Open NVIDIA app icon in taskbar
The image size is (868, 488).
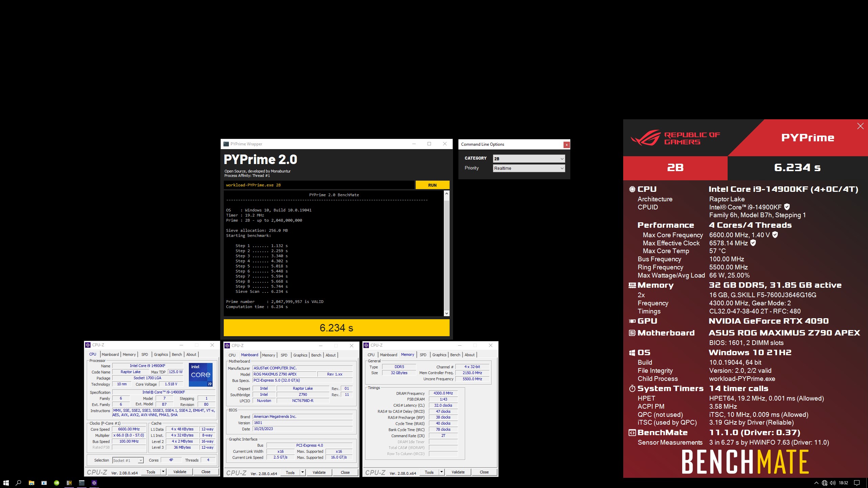pyautogui.click(x=57, y=483)
